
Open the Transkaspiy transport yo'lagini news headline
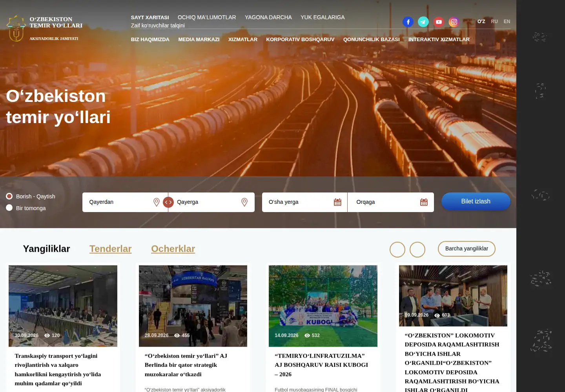tap(58, 370)
